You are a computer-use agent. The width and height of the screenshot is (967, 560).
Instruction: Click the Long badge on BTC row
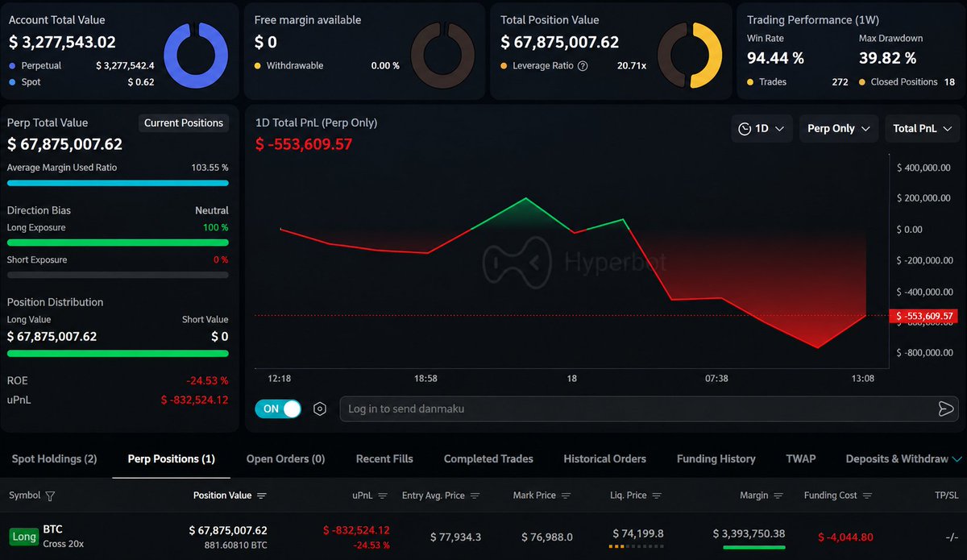pyautogui.click(x=24, y=537)
